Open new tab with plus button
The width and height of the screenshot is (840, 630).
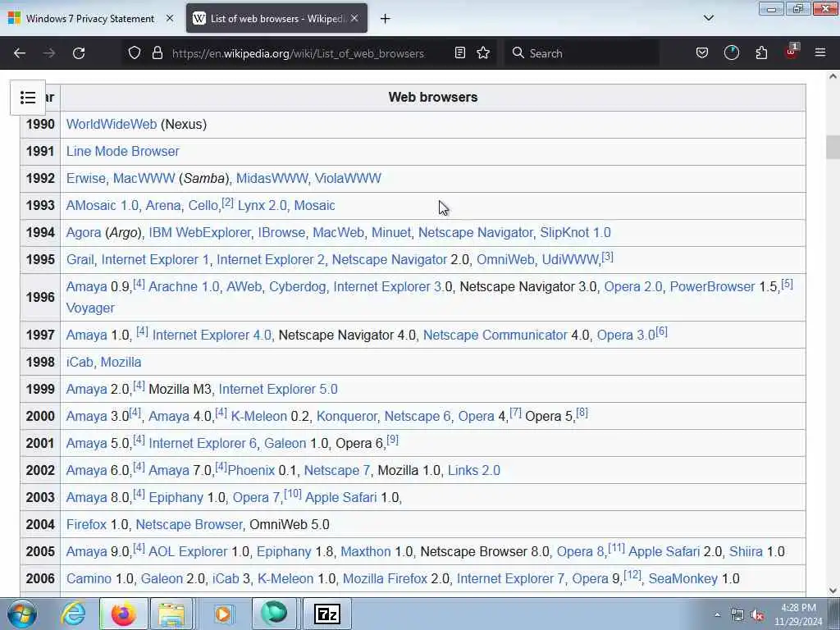[385, 19]
